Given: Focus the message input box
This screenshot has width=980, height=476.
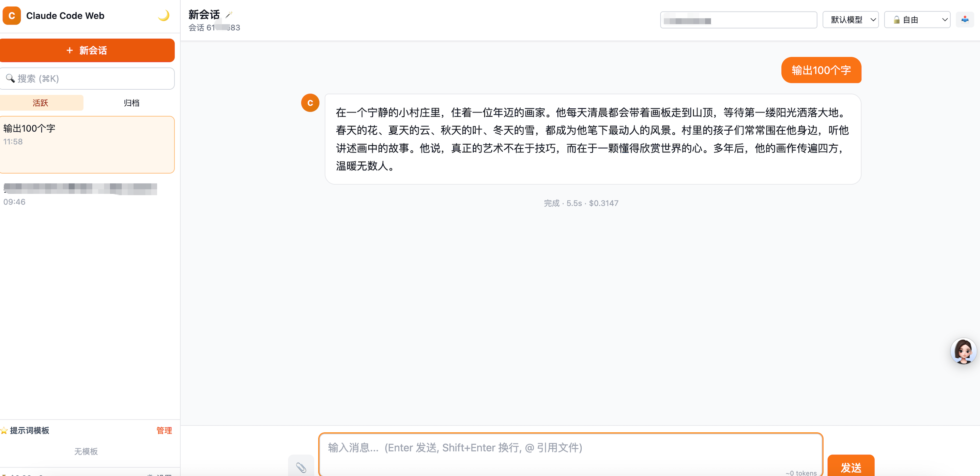Looking at the screenshot, I should pos(570,453).
